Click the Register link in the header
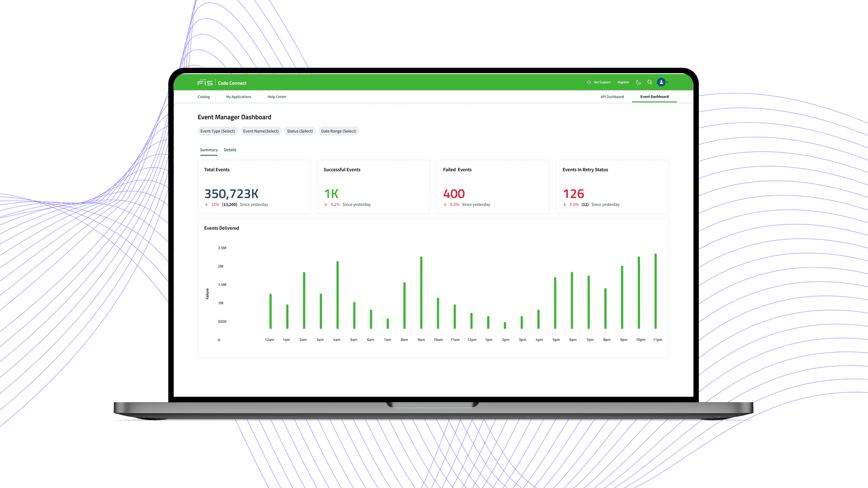 (623, 82)
